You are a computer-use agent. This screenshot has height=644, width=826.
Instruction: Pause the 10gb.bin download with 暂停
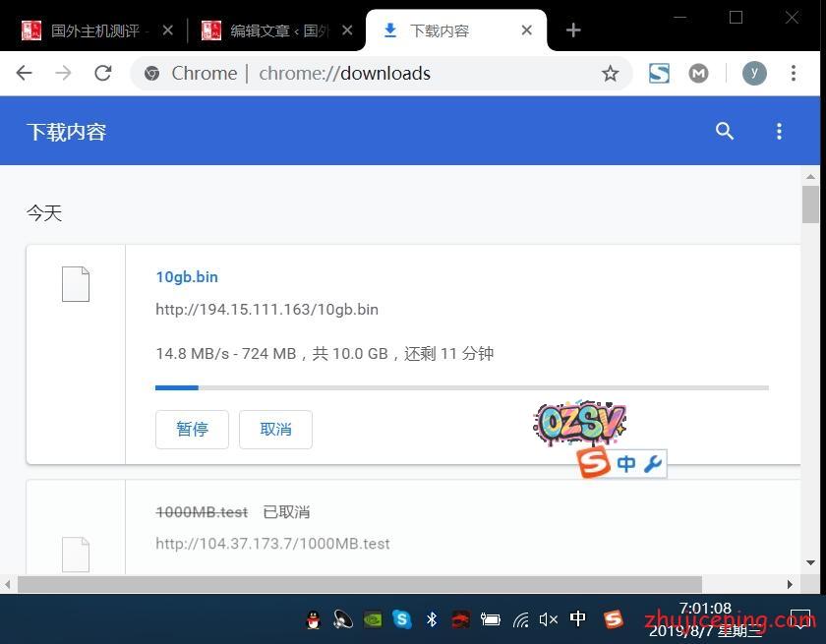pyautogui.click(x=192, y=430)
